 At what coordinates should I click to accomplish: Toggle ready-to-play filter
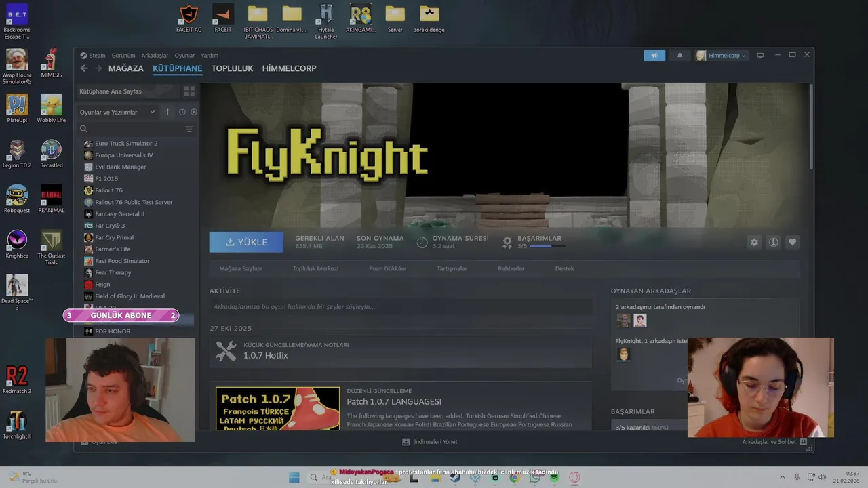coord(194,112)
